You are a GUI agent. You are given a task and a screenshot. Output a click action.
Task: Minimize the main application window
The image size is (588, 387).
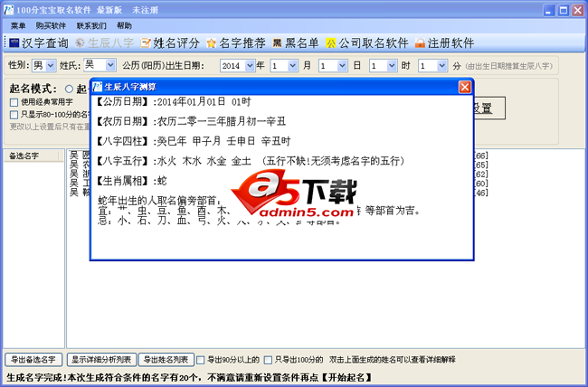pos(548,10)
